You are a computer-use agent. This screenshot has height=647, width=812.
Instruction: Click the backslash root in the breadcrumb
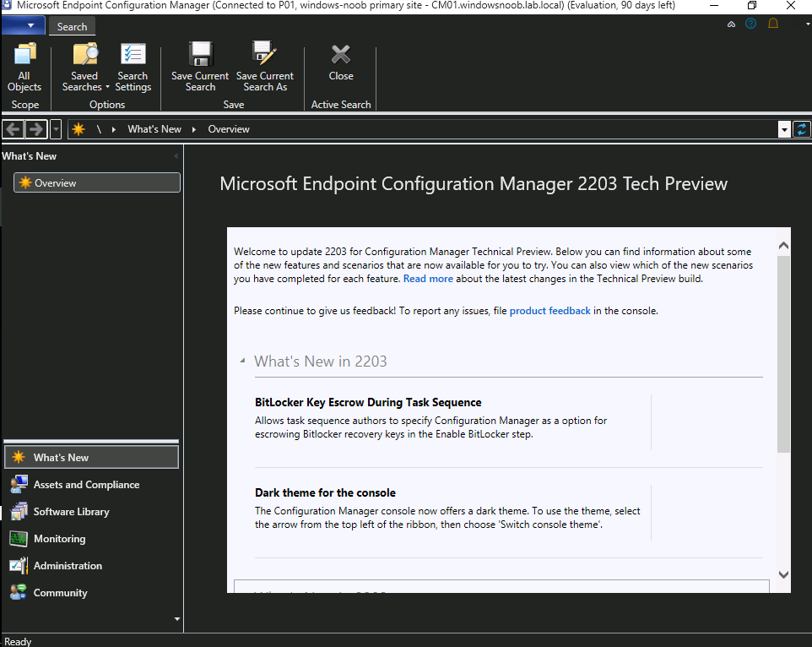tap(99, 129)
